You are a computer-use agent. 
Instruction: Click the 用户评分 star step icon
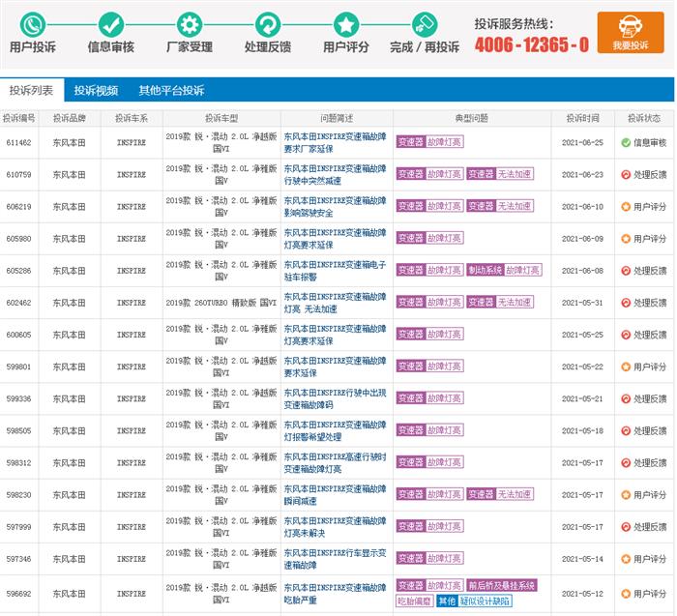346,24
